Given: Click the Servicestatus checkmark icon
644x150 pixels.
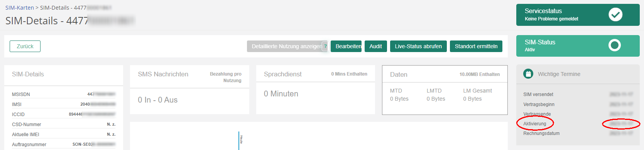Looking at the screenshot, I should click(x=615, y=15).
